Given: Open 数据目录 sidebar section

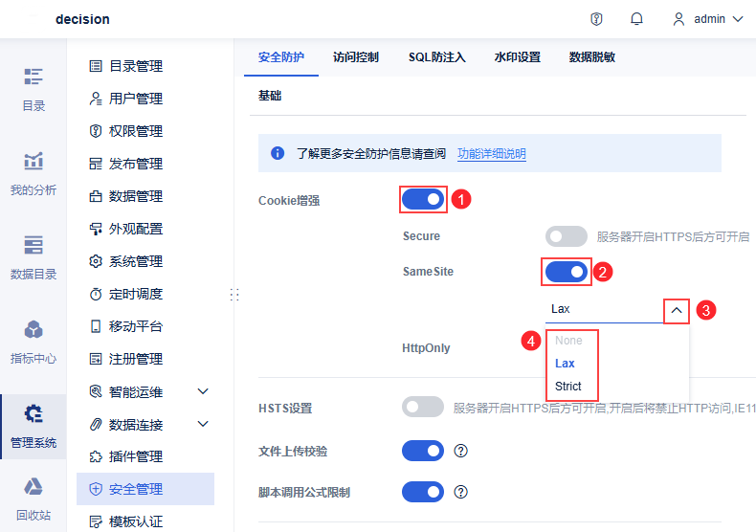Looking at the screenshot, I should pyautogui.click(x=33, y=256).
